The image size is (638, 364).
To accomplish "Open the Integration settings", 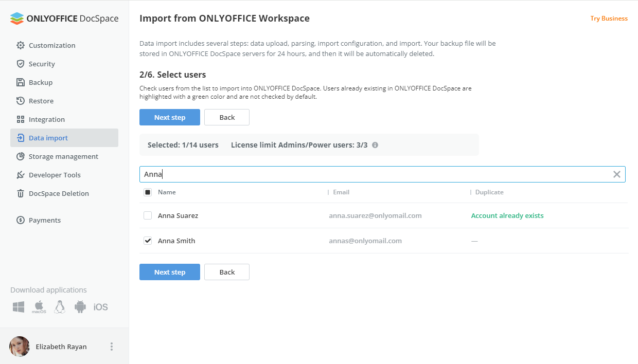I will (48, 119).
